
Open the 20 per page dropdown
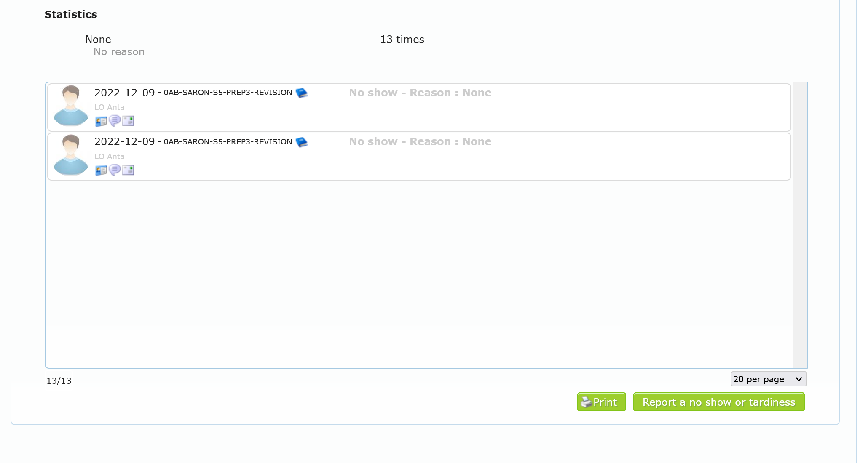coord(768,379)
